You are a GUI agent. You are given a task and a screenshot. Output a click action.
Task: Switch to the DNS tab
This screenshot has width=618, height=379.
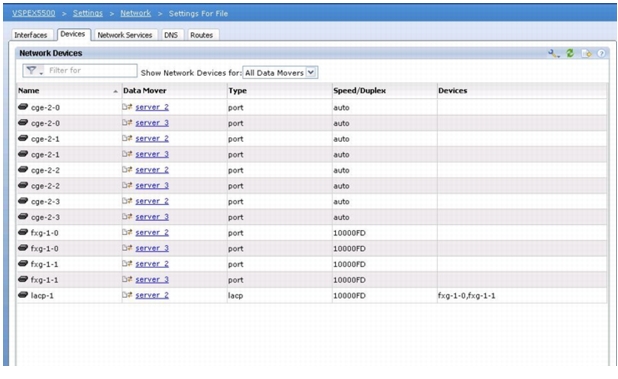171,35
